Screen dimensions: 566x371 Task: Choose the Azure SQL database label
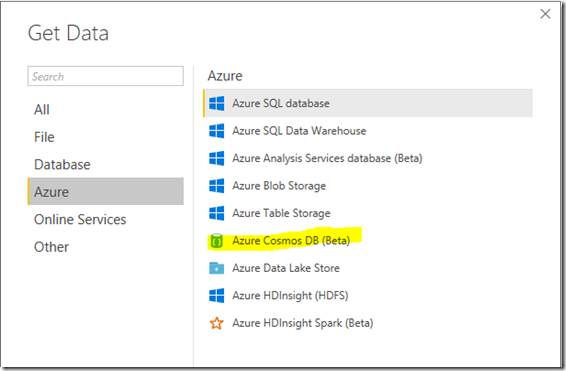281,103
